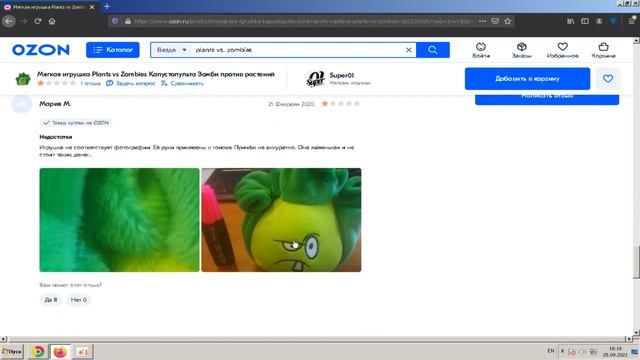The width and height of the screenshot is (640, 360).
Task: Open the Войти sign-in icon
Action: [481, 50]
